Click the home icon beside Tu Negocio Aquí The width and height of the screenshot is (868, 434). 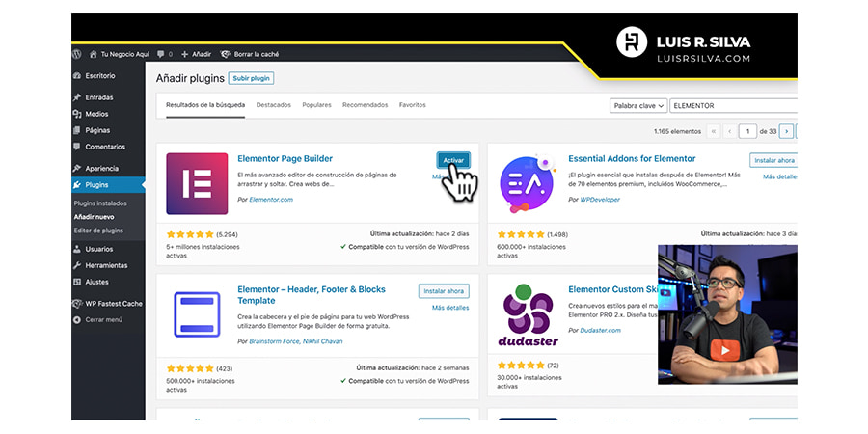93,54
